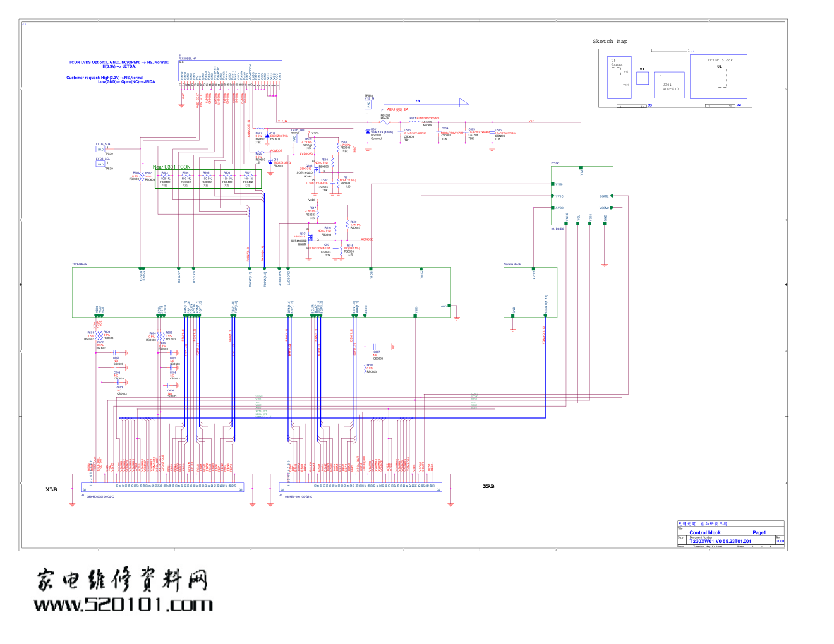Click the www.520101.com watermark link

(123, 604)
